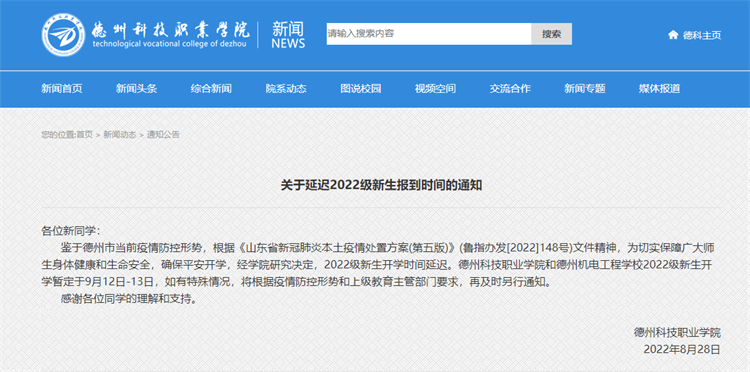The width and height of the screenshot is (750, 372).
Task: Open the 新闻首页 menu item
Action: click(x=62, y=88)
